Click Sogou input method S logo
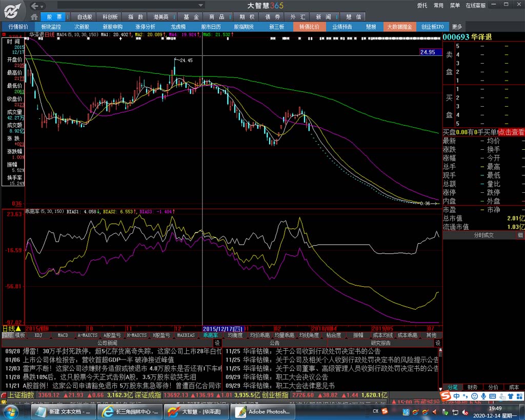 tap(446, 396)
